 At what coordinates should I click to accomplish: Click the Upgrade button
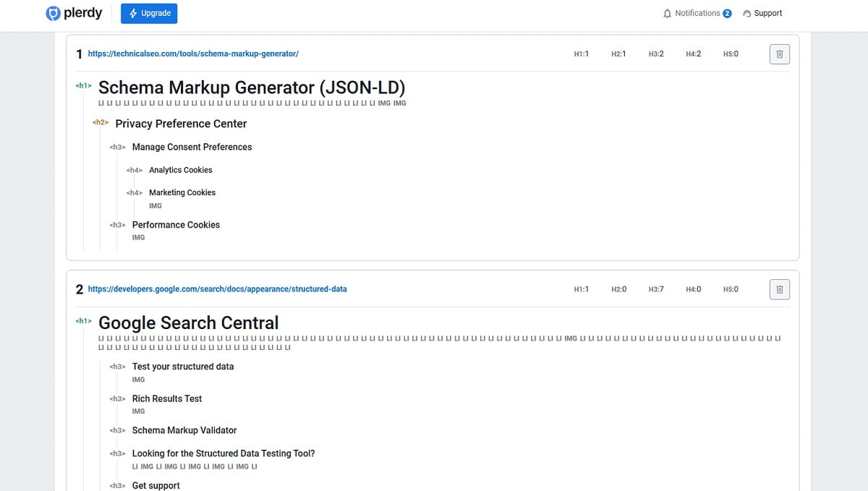(149, 13)
